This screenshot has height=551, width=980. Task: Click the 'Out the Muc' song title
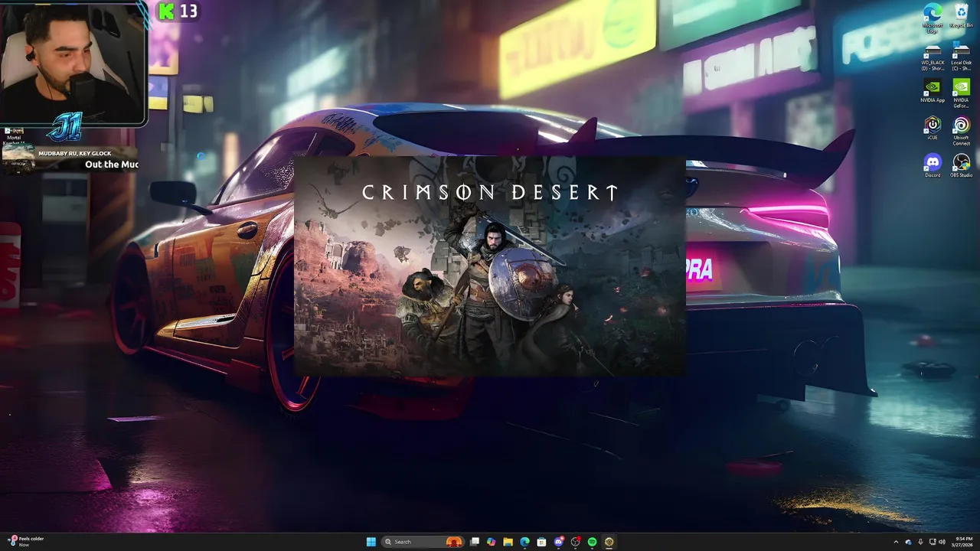coord(111,165)
